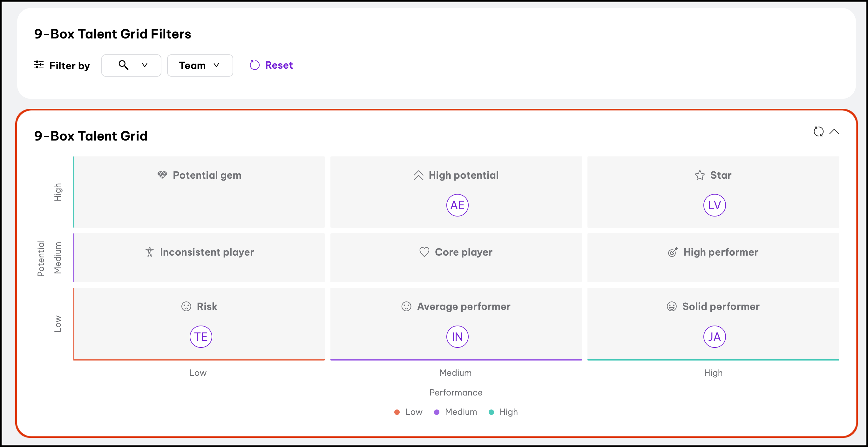Click the TE avatar under Risk
The width and height of the screenshot is (868, 447).
(x=200, y=336)
